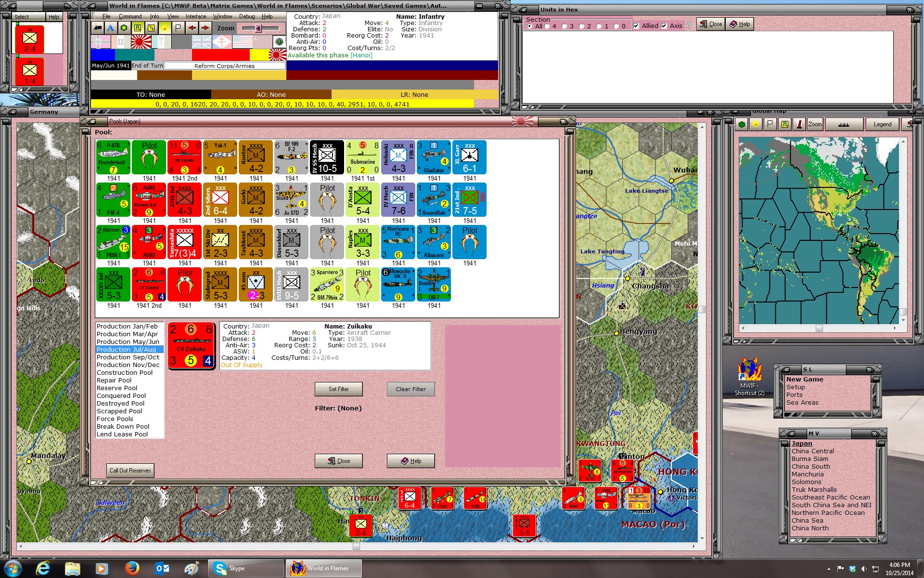Open Skype from the taskbar
This screenshot has width=924, height=578.
pyautogui.click(x=245, y=568)
